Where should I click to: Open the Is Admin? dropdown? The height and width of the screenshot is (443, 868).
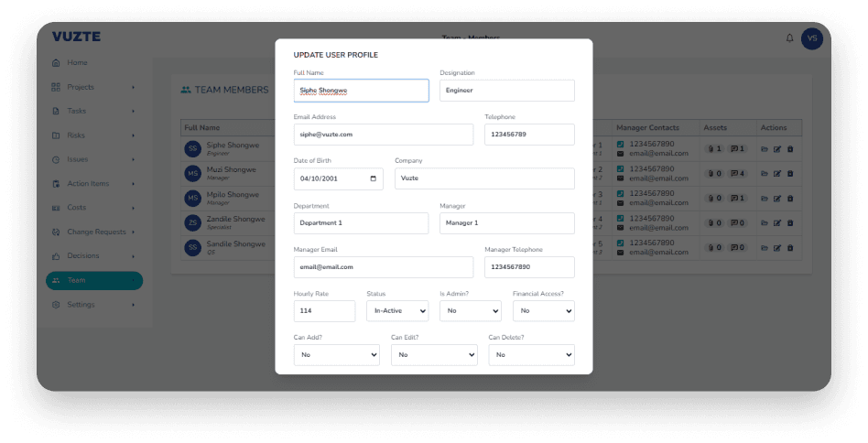(470, 311)
